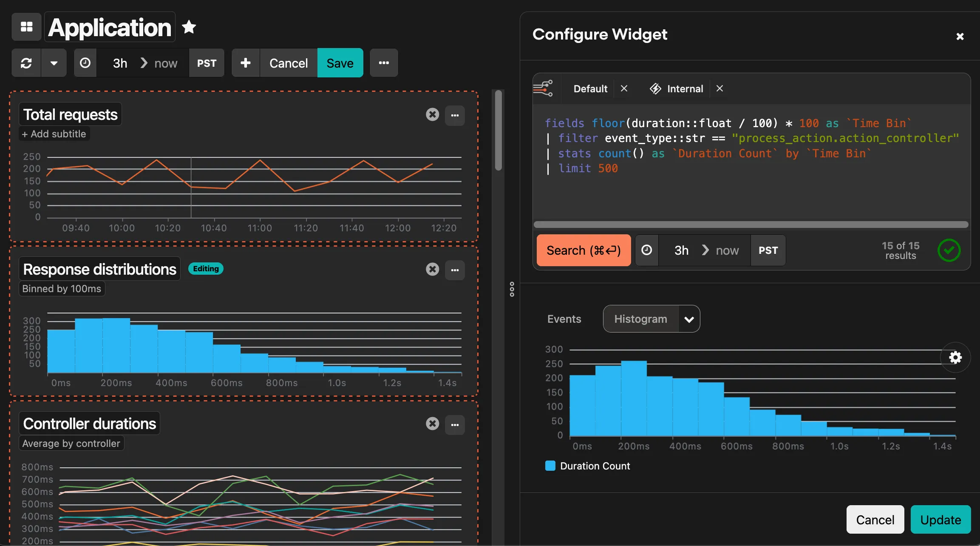Click Add subtitle under Total requests

click(x=54, y=134)
